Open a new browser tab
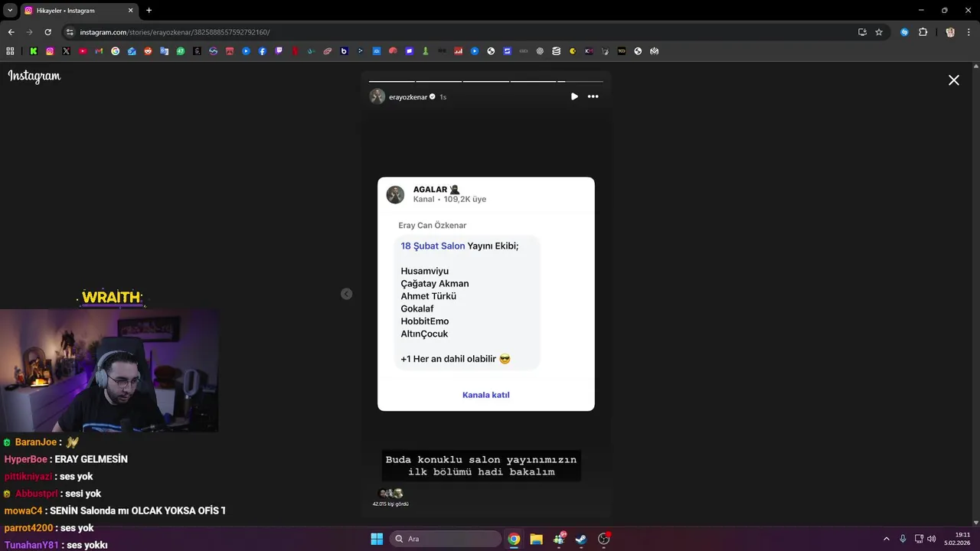 click(149, 11)
